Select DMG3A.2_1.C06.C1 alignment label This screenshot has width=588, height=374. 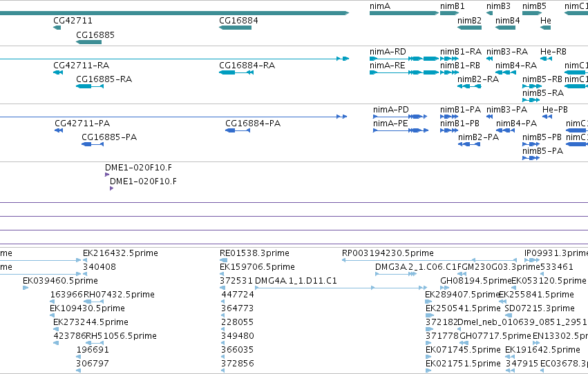pos(416,267)
